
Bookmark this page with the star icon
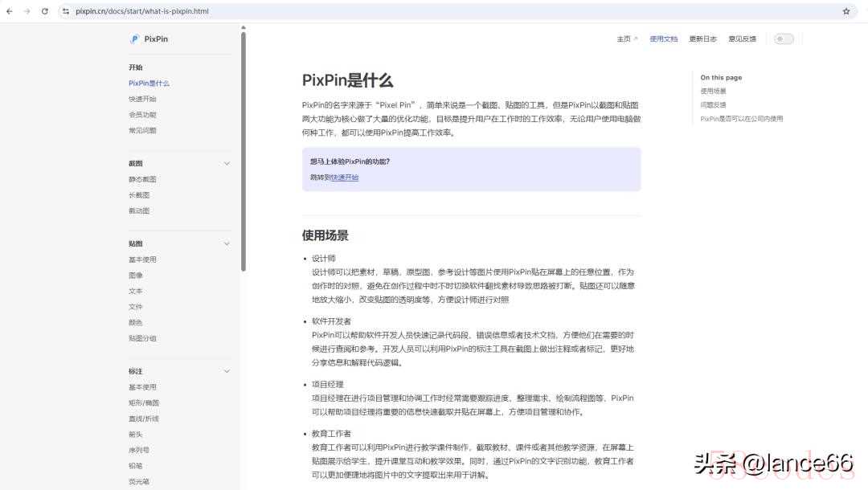pos(845,11)
